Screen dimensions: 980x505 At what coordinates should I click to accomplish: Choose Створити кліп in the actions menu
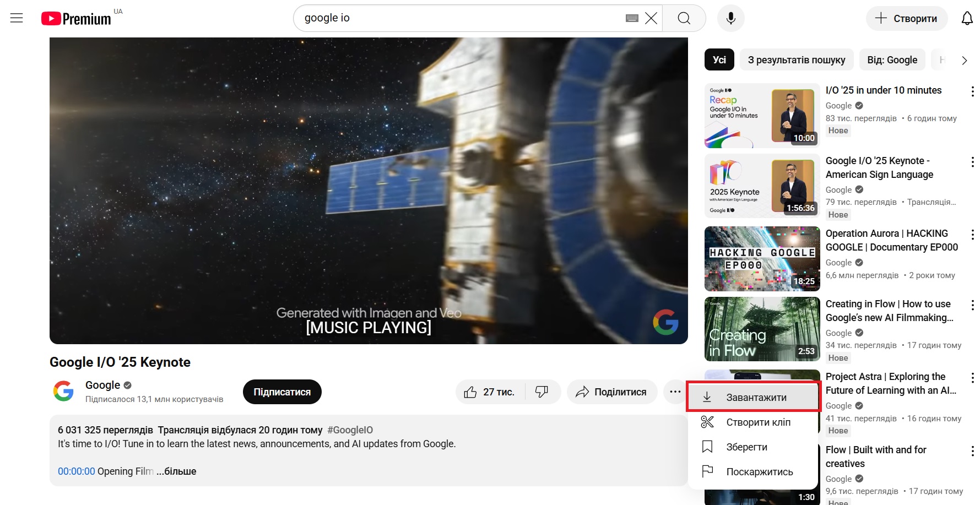(754, 422)
